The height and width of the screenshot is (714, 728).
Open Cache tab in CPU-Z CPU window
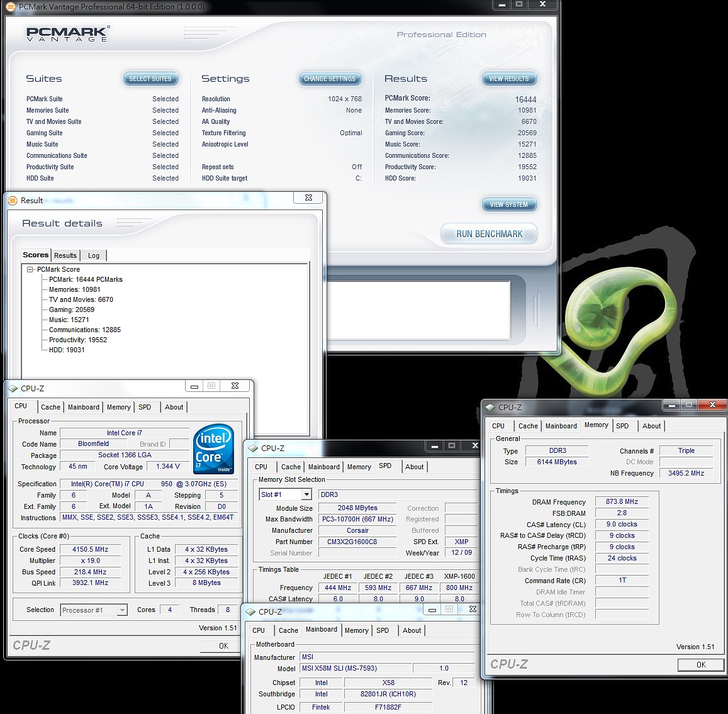[x=50, y=407]
